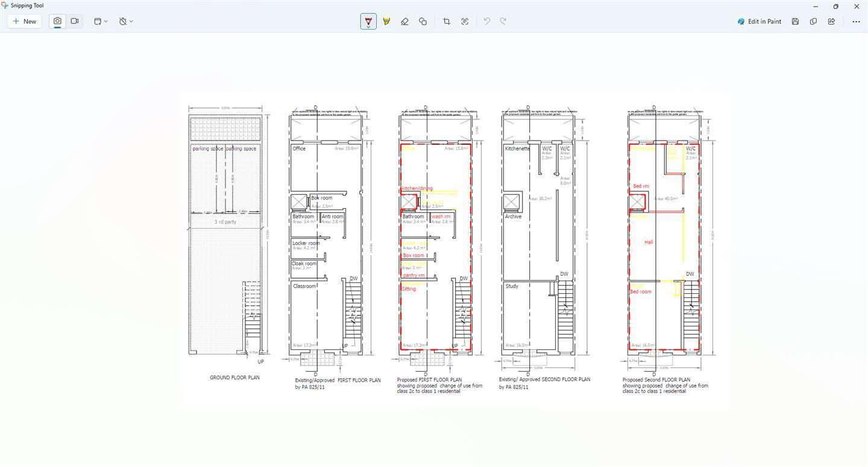The width and height of the screenshot is (868, 467).
Task: Select the Ballpoint pen tool
Action: (368, 21)
